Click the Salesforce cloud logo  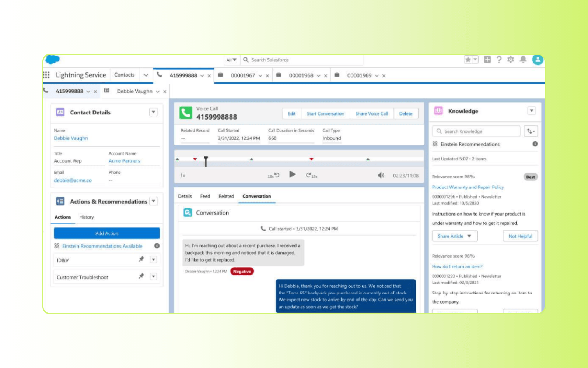click(x=53, y=59)
